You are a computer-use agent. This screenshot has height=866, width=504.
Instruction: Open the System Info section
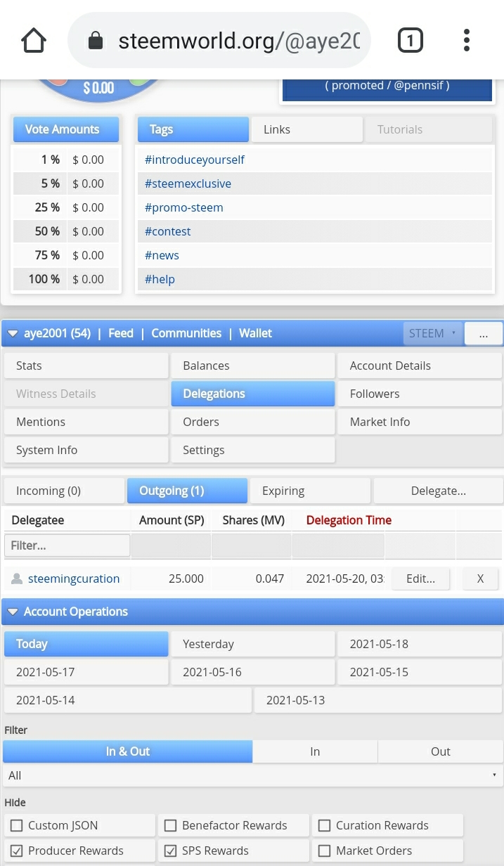[x=86, y=450]
